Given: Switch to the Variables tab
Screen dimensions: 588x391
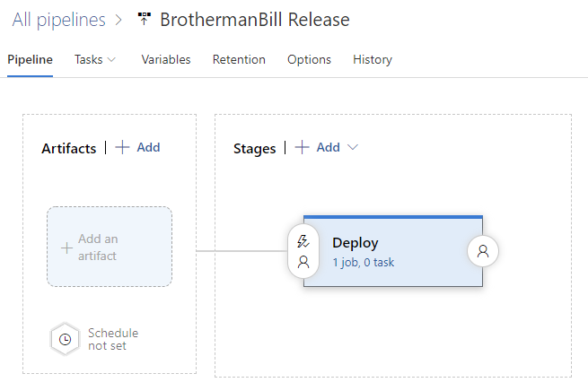Looking at the screenshot, I should 166,59.
